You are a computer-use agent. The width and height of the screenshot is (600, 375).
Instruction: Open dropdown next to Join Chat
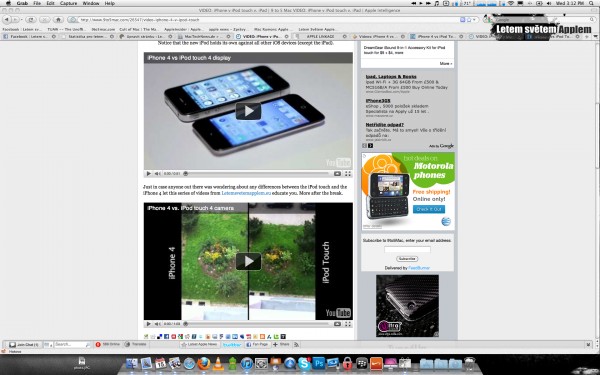[48, 345]
